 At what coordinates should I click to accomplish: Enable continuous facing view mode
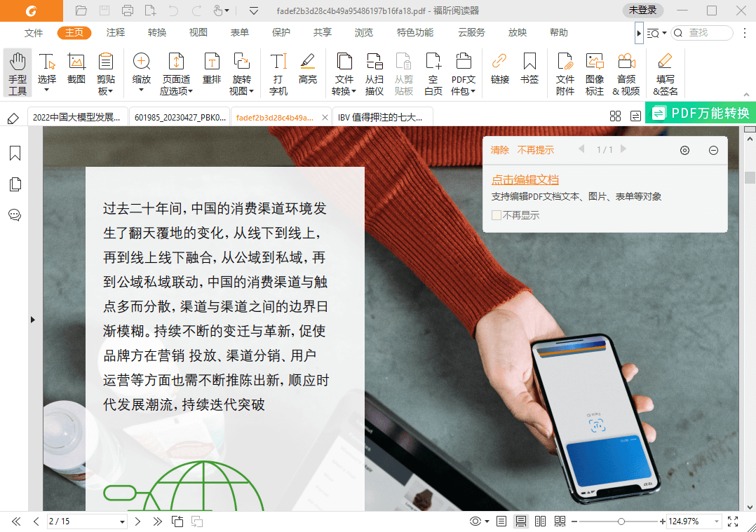tap(560, 521)
